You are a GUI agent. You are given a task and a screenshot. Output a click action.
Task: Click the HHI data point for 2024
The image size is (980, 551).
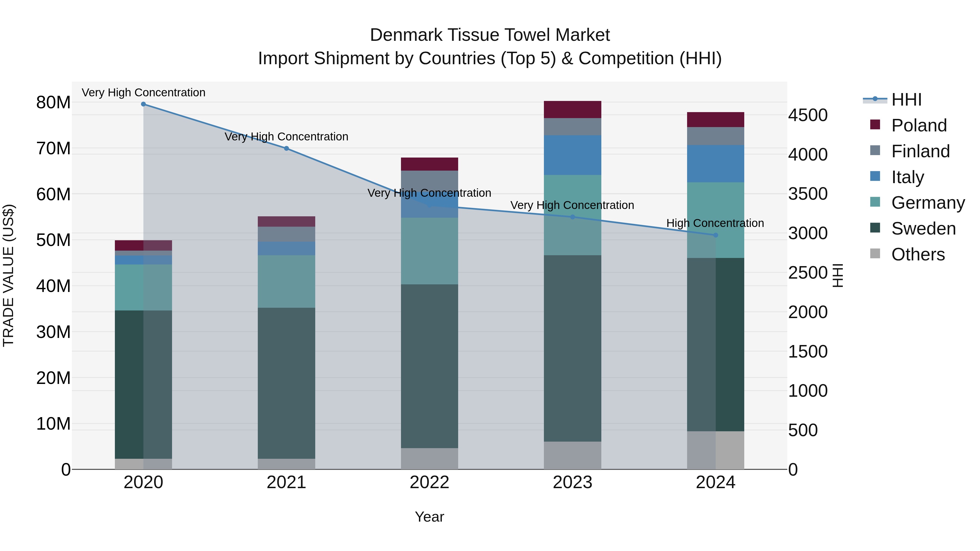pos(716,235)
